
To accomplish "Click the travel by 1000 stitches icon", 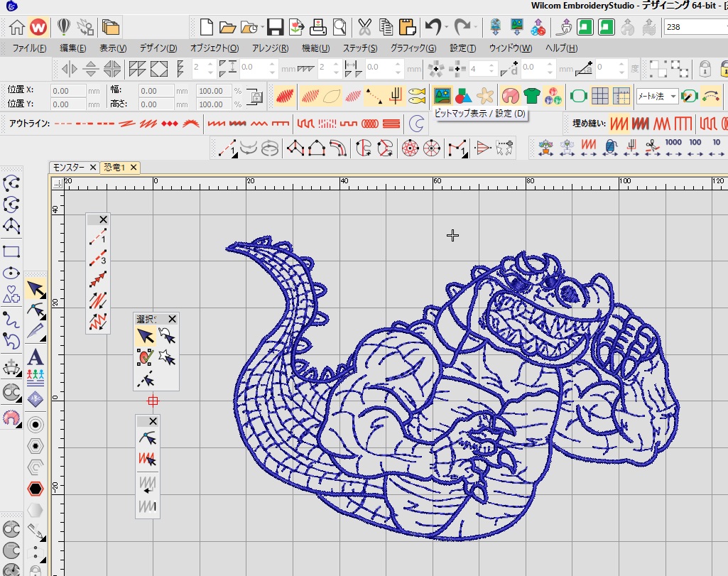I will tap(673, 147).
